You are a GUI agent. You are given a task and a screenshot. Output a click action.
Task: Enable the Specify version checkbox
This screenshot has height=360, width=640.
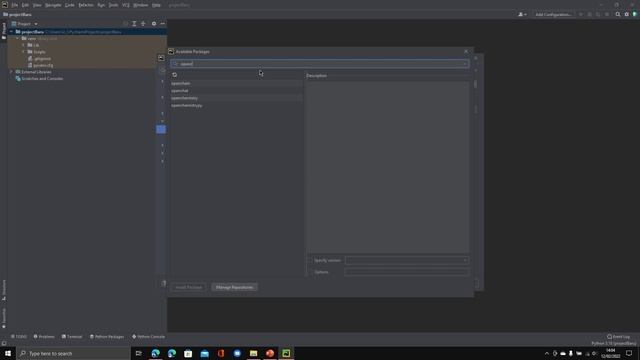(310, 260)
